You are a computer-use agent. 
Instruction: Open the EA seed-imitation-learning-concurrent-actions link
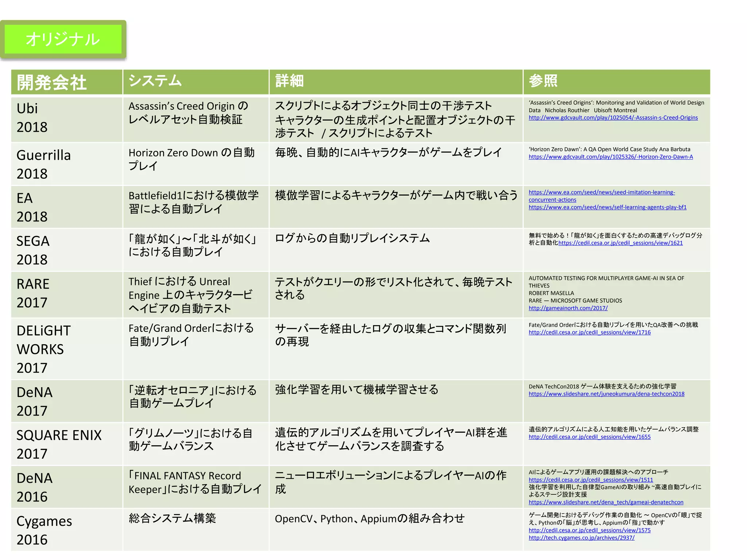[x=602, y=196]
